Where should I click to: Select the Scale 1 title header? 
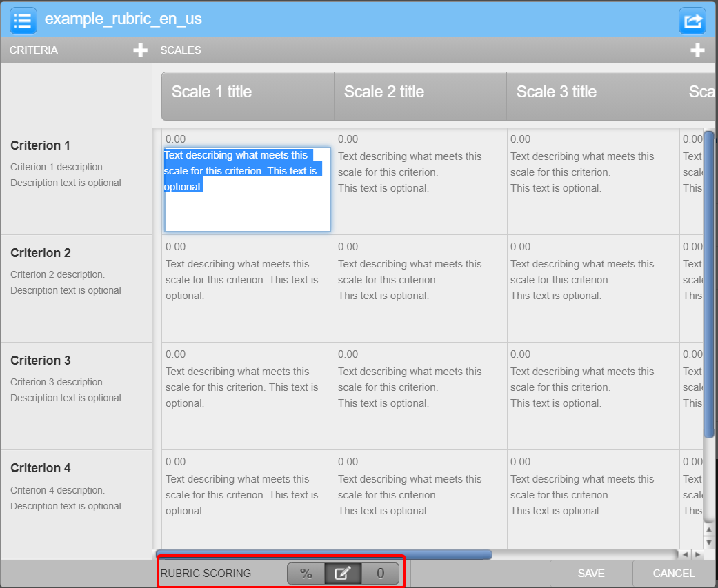pyautogui.click(x=212, y=92)
